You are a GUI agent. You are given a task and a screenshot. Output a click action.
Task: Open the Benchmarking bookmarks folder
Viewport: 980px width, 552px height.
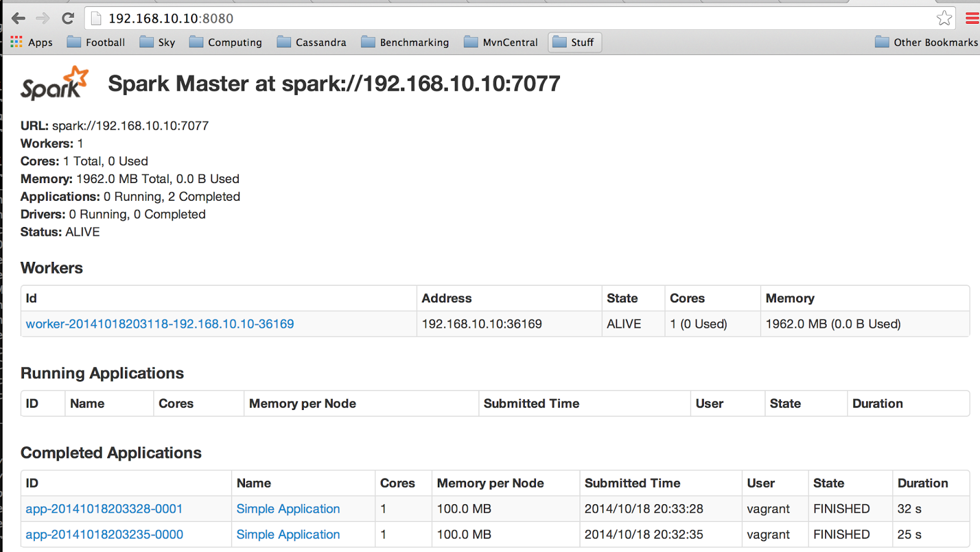(405, 42)
